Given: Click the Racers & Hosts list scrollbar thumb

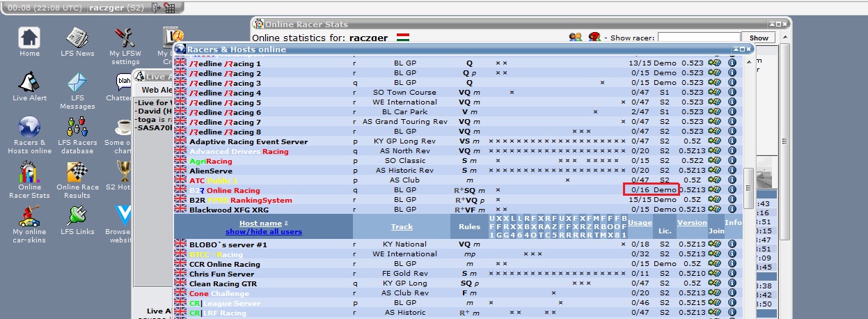Looking at the screenshot, I should (x=749, y=188).
